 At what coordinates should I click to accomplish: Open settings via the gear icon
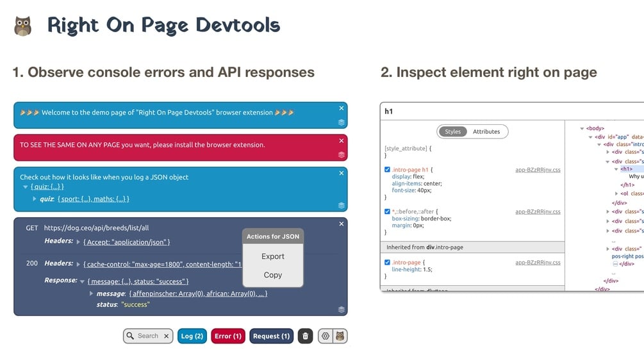coord(326,336)
